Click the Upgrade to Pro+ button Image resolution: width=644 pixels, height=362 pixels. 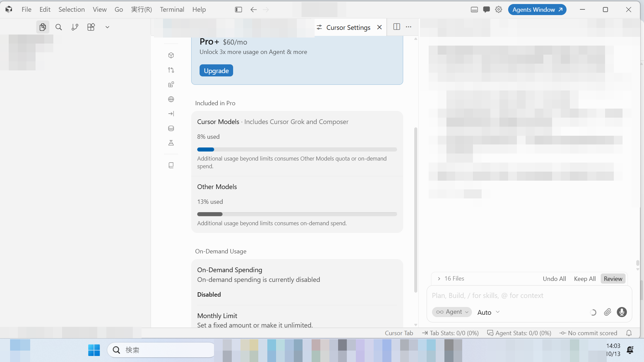216,71
